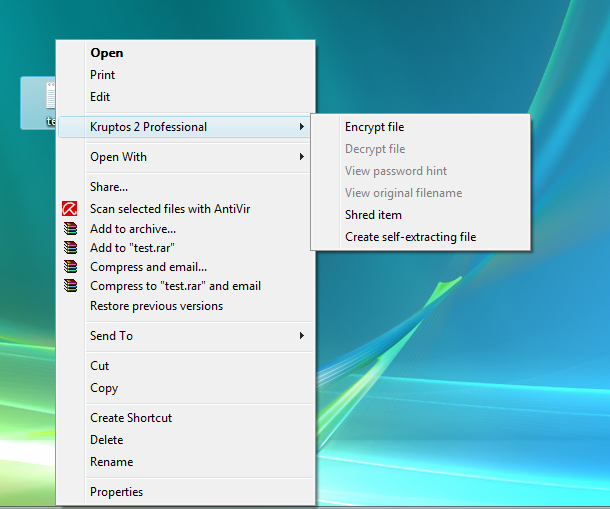Choose Compress and email... entry
The height and width of the screenshot is (509, 610).
click(185, 267)
